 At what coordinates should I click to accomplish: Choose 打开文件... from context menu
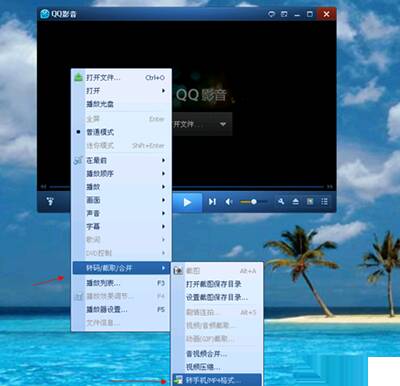122,78
